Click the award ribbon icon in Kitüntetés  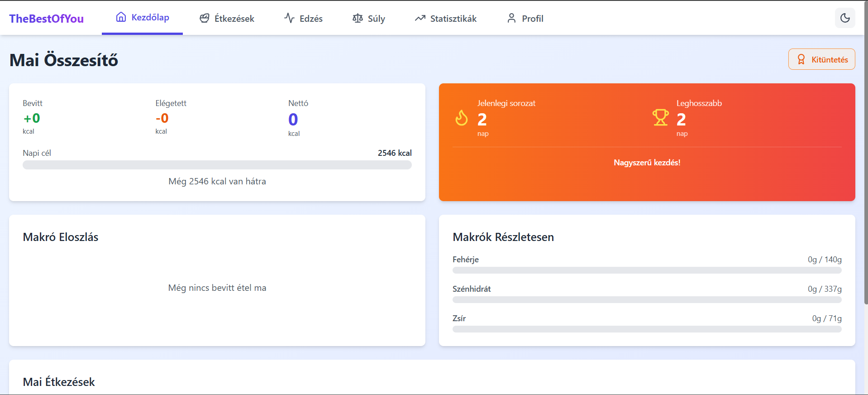pos(801,59)
